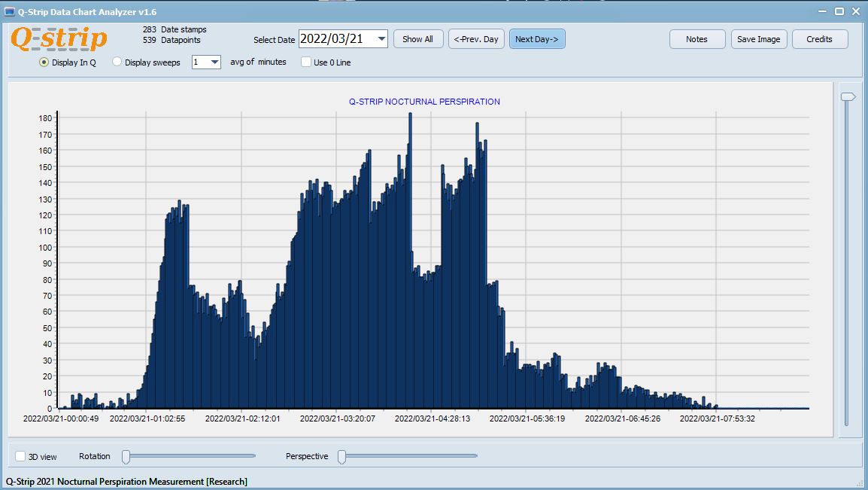Click the tallest peak in the perspiration chart
Image resolution: width=868 pixels, height=490 pixels.
410,117
